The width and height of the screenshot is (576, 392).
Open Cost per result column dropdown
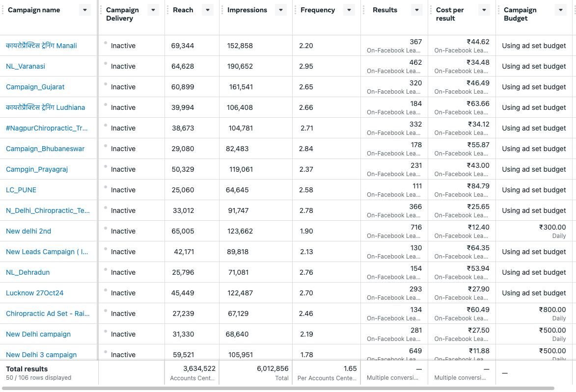(x=484, y=10)
